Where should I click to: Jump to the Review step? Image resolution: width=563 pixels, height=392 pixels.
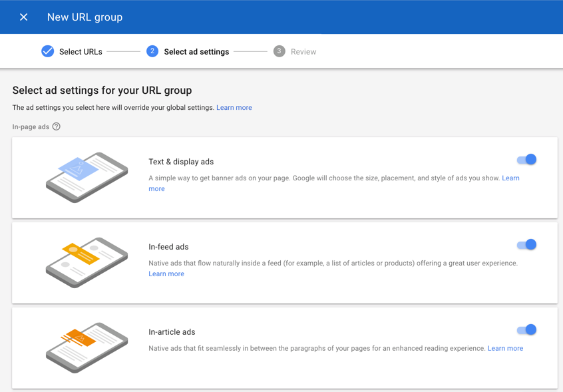pyautogui.click(x=303, y=52)
